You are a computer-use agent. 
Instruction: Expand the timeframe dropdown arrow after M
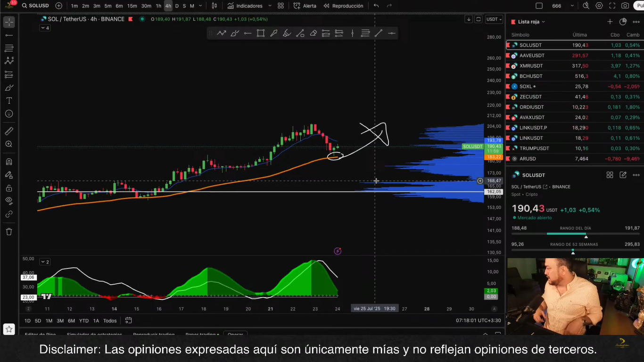(201, 6)
